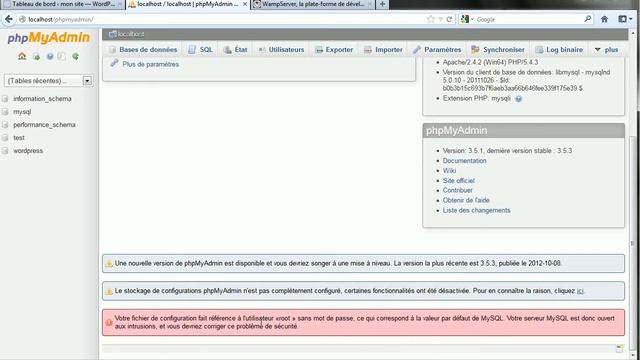
Task: Select the test database
Action: coord(19,138)
